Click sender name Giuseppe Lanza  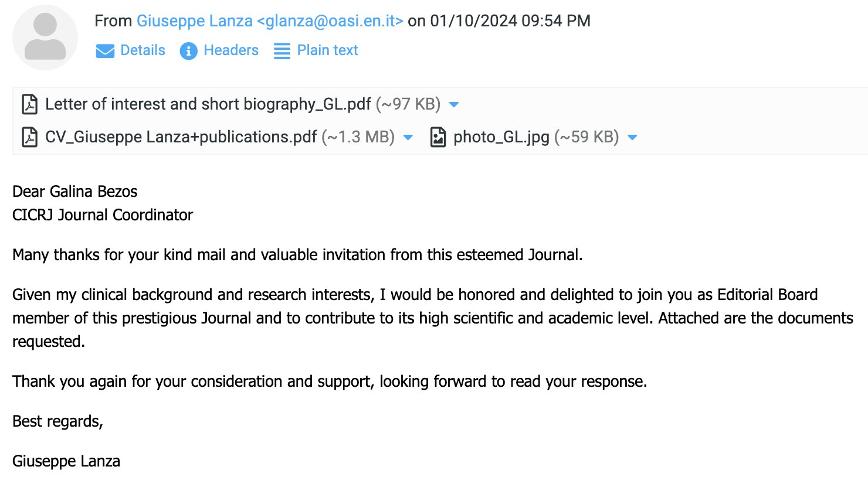pos(195,21)
